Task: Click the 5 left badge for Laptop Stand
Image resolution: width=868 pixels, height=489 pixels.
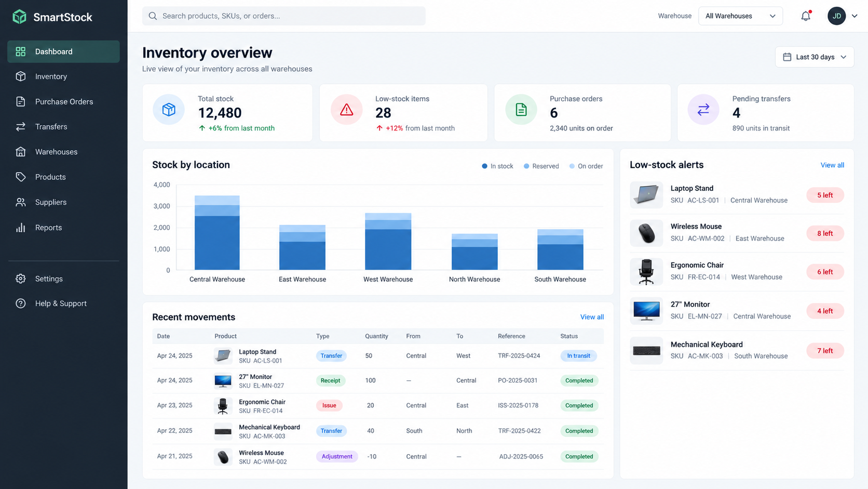Action: click(x=825, y=195)
